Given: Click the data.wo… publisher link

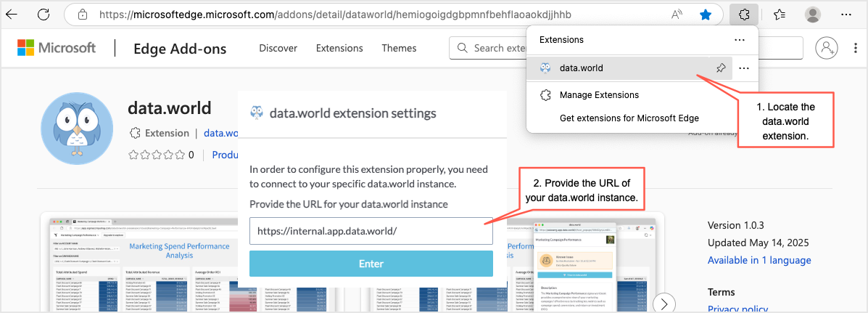Looking at the screenshot, I should [221, 133].
